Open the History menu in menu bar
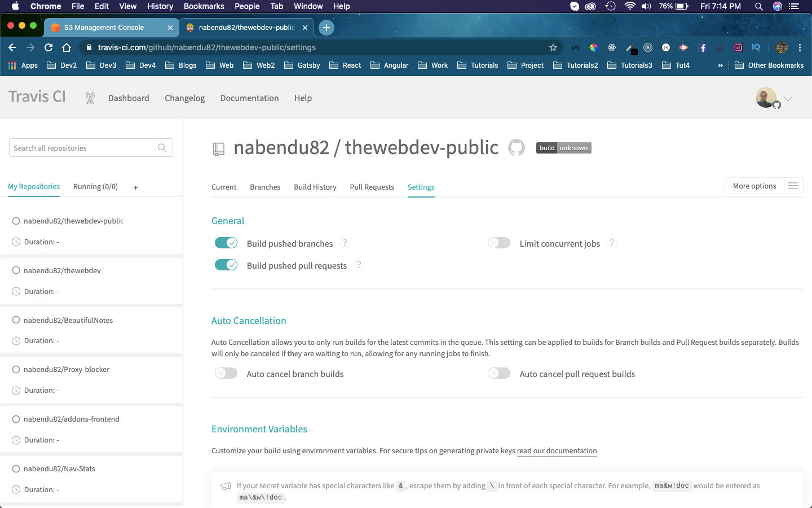Image resolution: width=812 pixels, height=508 pixels. (160, 6)
